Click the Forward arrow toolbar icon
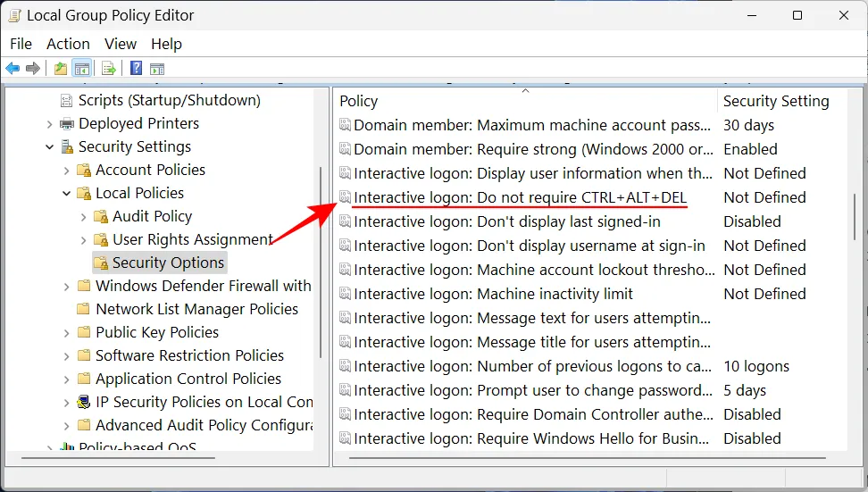The width and height of the screenshot is (868, 492). (33, 69)
